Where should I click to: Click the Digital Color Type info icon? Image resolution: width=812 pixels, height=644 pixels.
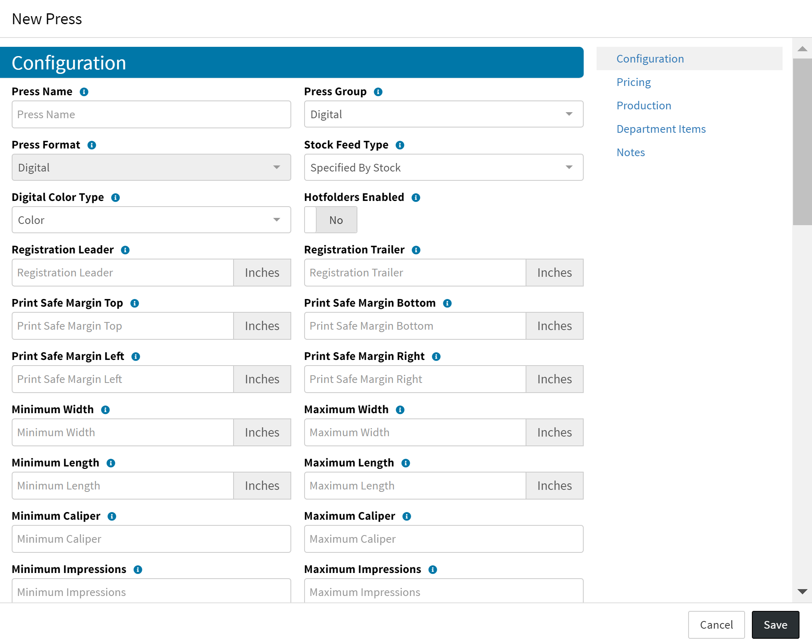(x=115, y=198)
